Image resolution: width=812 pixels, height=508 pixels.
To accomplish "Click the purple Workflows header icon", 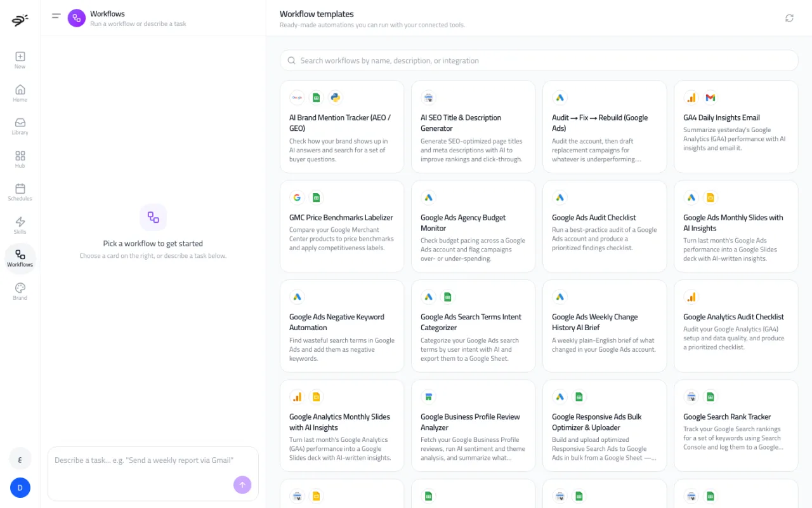I will click(77, 18).
